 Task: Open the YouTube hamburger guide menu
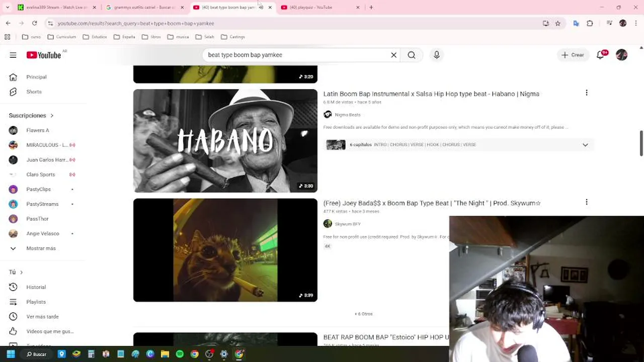[x=13, y=55]
